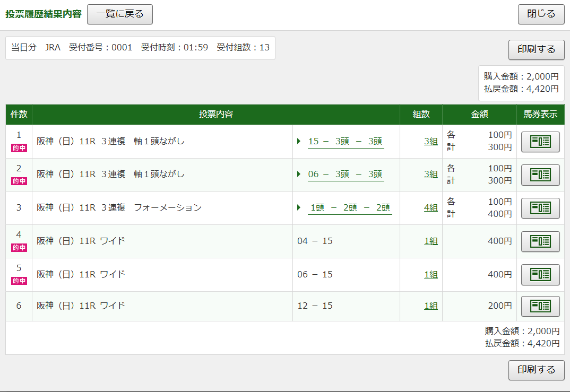
Task: Show ticket for ワイド 04 − 15
Action: pos(540,241)
